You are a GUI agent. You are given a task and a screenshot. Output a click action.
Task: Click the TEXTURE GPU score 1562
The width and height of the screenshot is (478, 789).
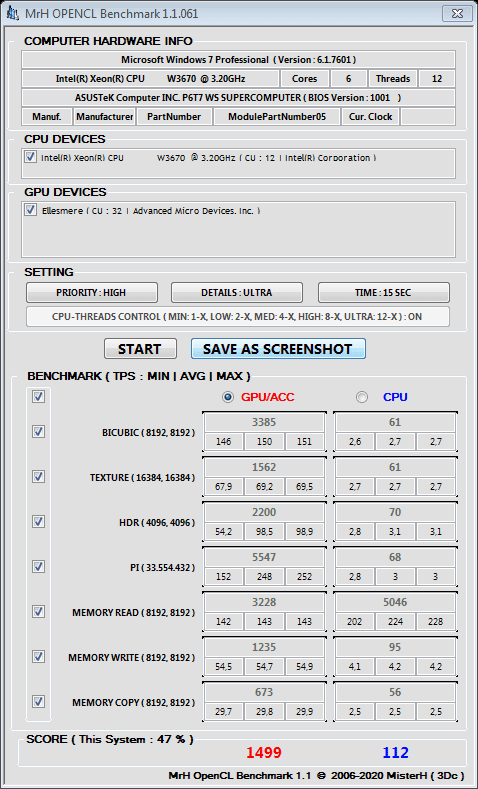264,467
